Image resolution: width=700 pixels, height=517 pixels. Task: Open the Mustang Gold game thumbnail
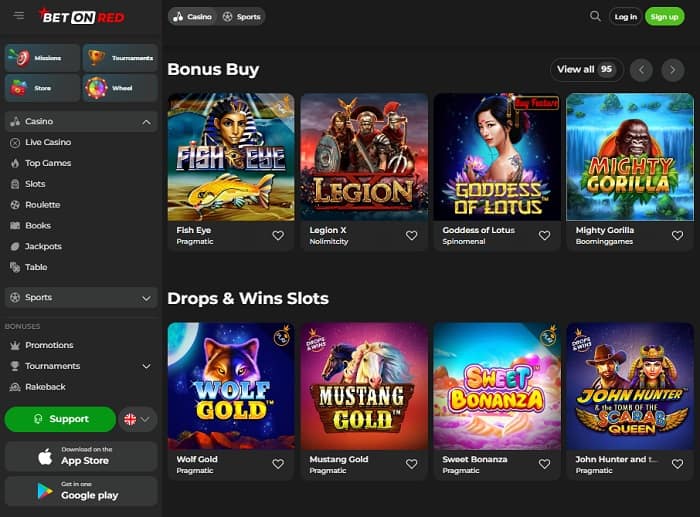tap(364, 386)
